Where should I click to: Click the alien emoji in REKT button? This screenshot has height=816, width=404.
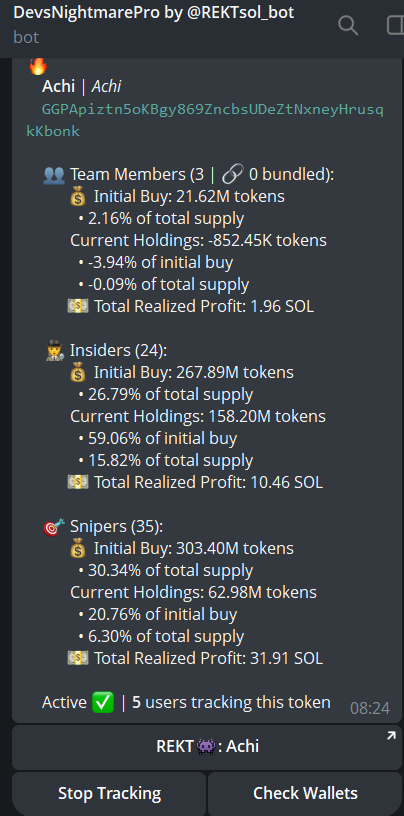(206, 747)
